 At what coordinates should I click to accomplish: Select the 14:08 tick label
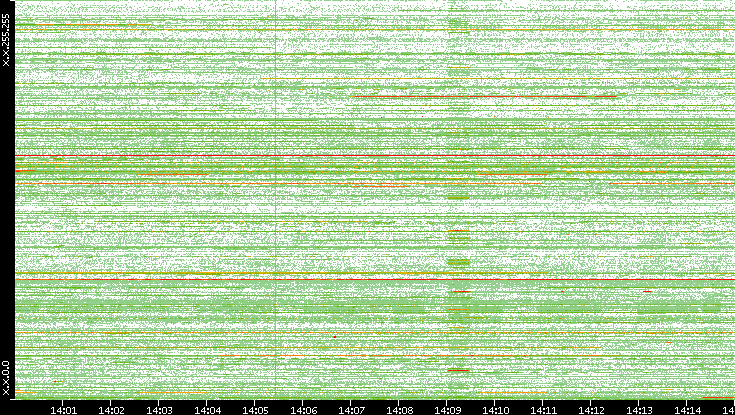399,411
